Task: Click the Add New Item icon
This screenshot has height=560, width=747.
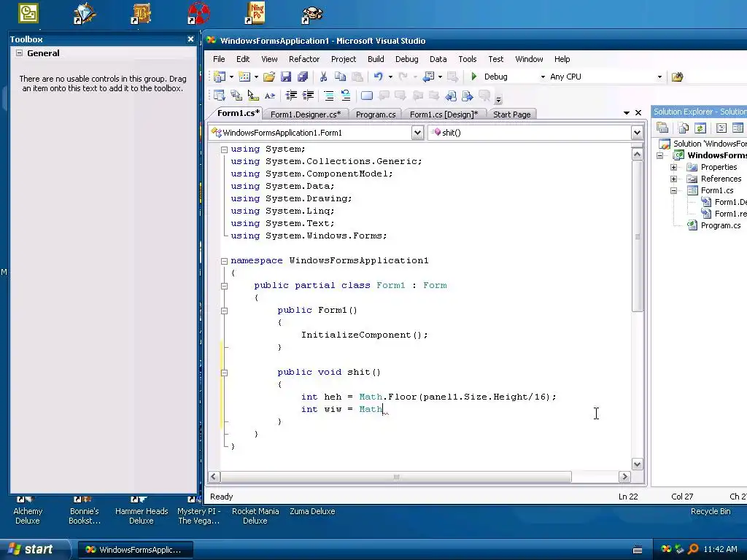Action: [x=244, y=77]
